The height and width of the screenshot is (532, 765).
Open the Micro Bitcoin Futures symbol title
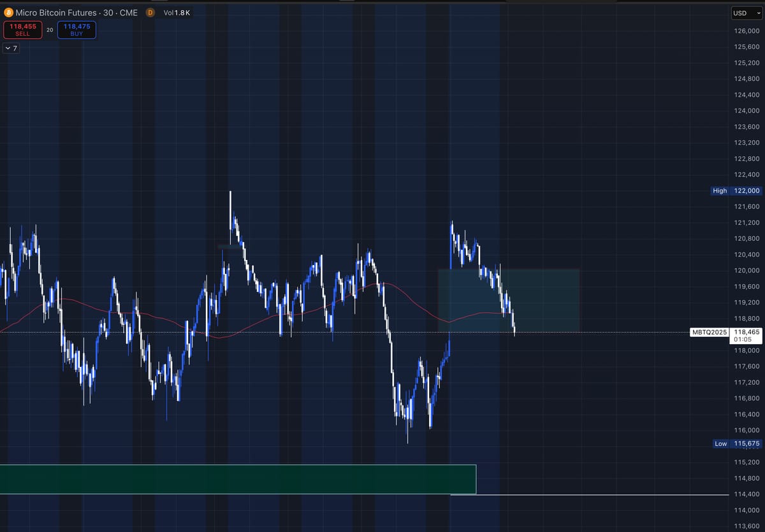(76, 13)
